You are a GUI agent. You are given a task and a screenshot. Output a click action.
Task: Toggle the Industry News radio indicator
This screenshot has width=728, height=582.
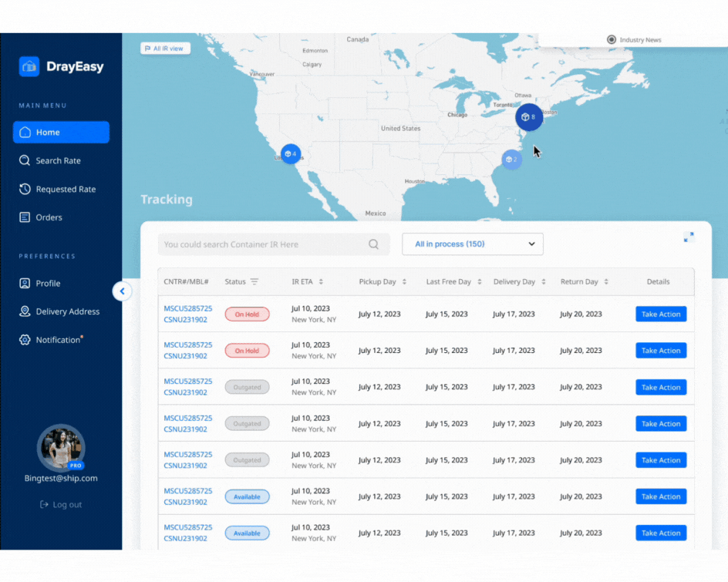[612, 40]
